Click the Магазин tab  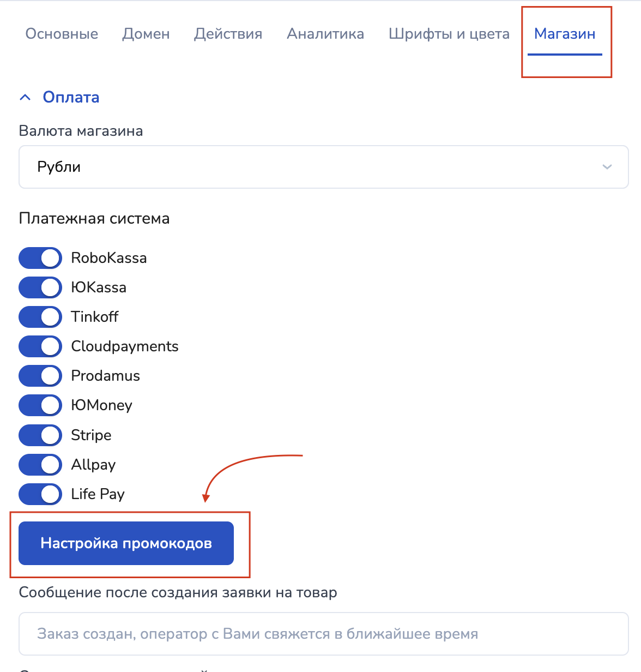pyautogui.click(x=565, y=34)
